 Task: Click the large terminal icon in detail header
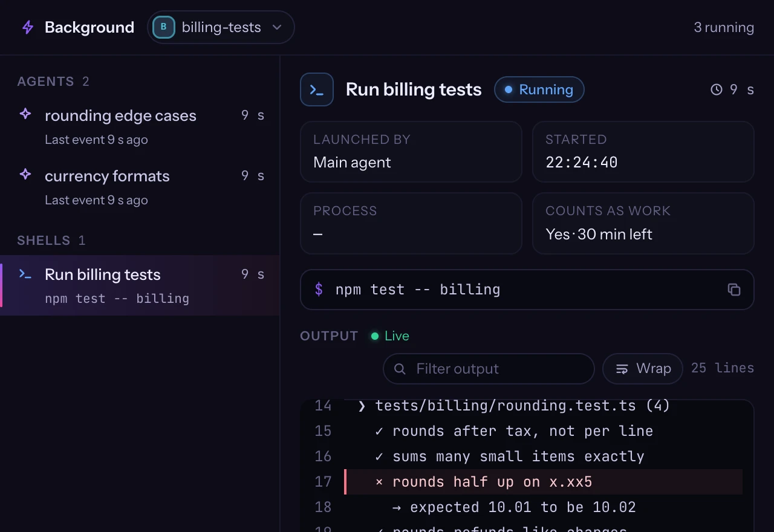tap(317, 89)
